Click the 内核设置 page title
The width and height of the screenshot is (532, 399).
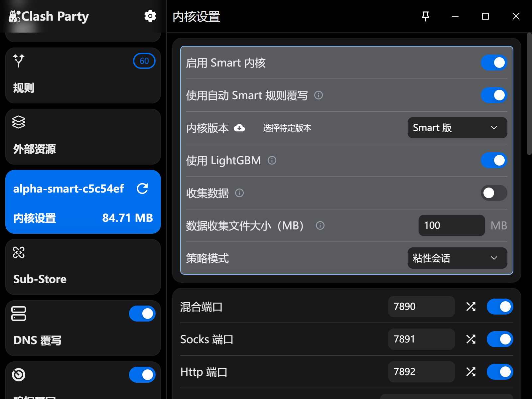click(197, 17)
